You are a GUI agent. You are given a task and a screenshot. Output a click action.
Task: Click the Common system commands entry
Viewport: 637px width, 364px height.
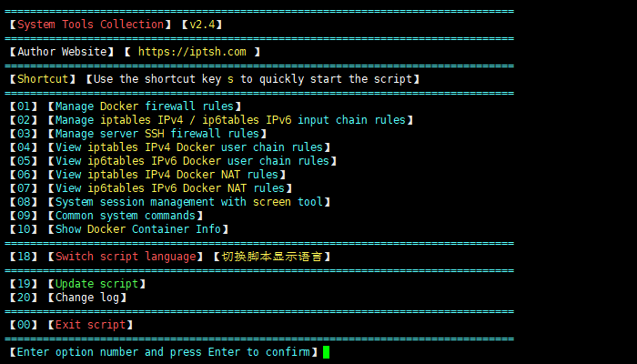(126, 216)
